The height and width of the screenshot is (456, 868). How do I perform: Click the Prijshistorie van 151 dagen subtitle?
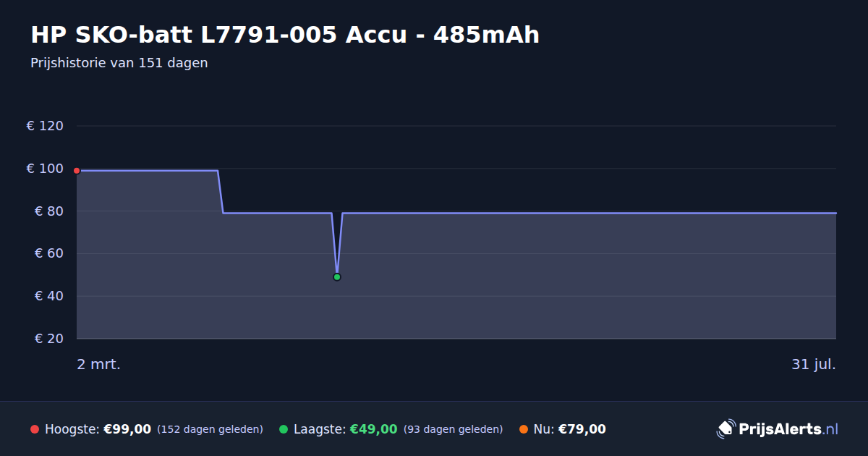[x=119, y=63]
